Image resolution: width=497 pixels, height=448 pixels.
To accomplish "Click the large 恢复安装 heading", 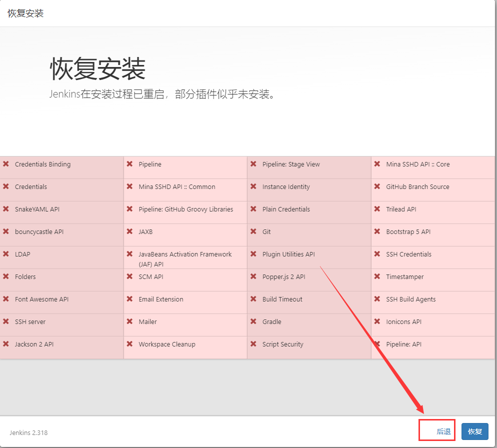I will [97, 68].
